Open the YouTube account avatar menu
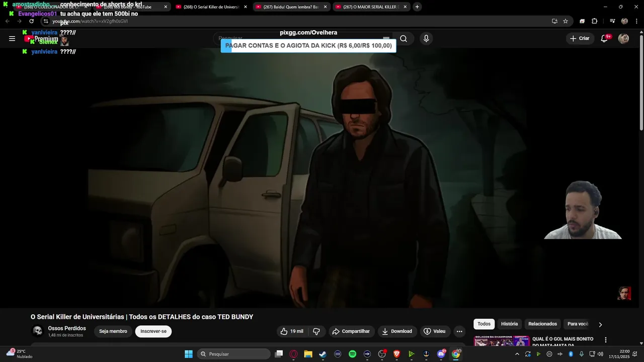Image resolution: width=644 pixels, height=362 pixels. [623, 39]
